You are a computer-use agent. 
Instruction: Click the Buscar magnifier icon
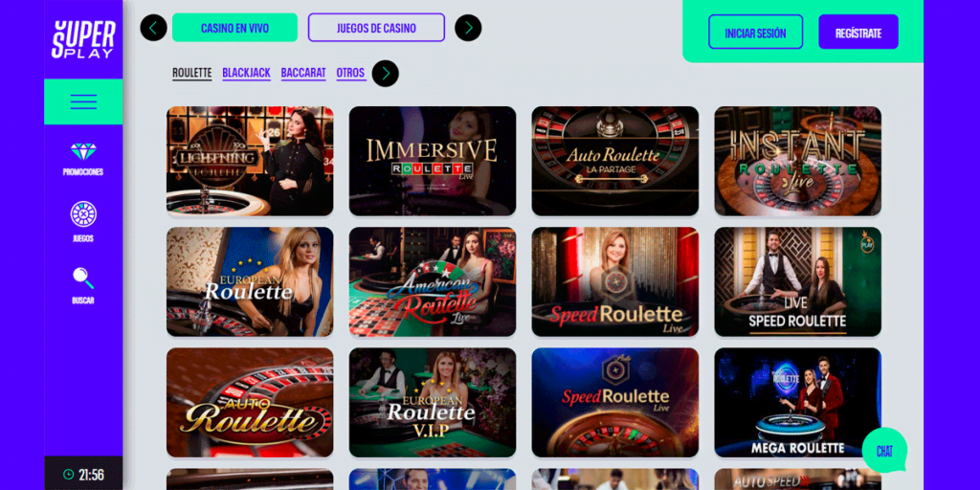coord(83,278)
